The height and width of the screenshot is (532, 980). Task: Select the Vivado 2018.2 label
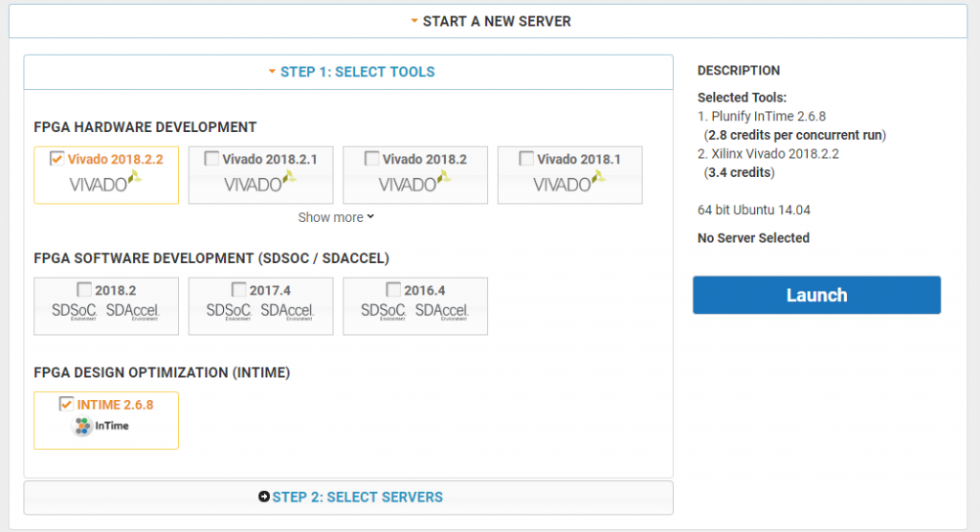(424, 160)
